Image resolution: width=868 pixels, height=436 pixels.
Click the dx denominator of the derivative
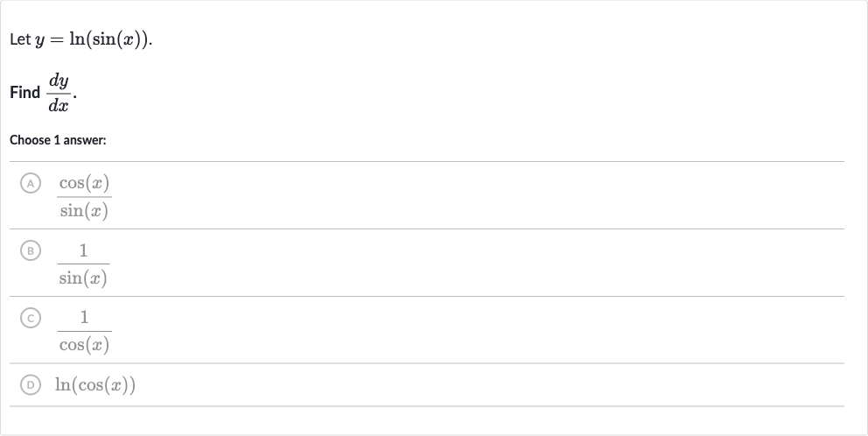pyautogui.click(x=59, y=105)
